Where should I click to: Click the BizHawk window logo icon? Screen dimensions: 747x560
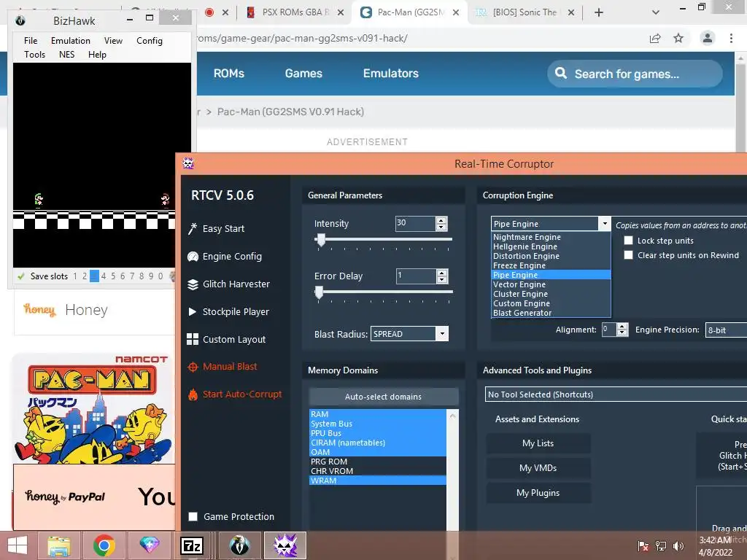[x=20, y=20]
